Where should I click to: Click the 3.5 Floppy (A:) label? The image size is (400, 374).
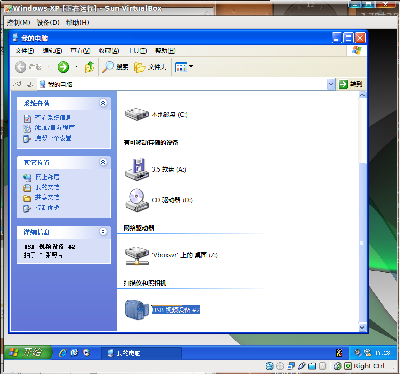169,169
